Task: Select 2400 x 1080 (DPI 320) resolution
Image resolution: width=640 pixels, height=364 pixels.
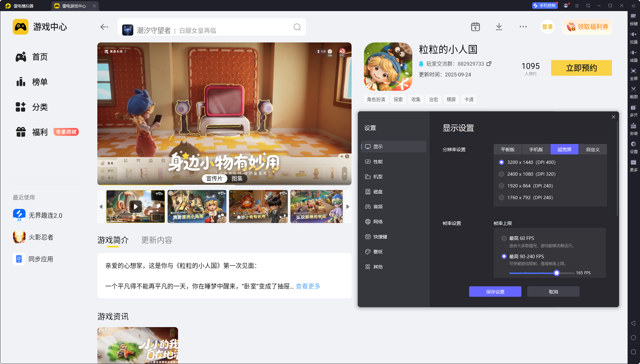Action: (x=501, y=174)
